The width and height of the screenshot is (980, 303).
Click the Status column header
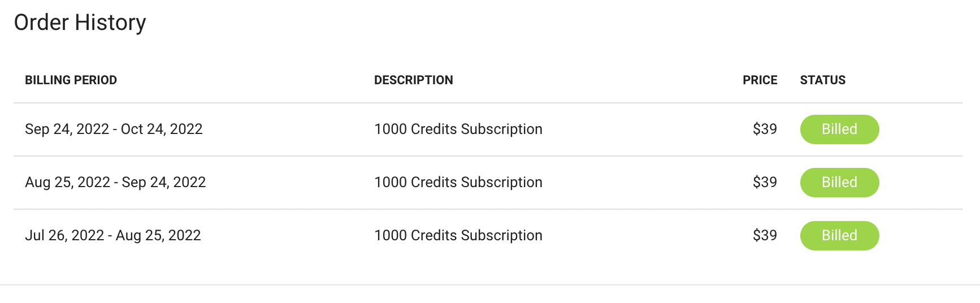[822, 80]
